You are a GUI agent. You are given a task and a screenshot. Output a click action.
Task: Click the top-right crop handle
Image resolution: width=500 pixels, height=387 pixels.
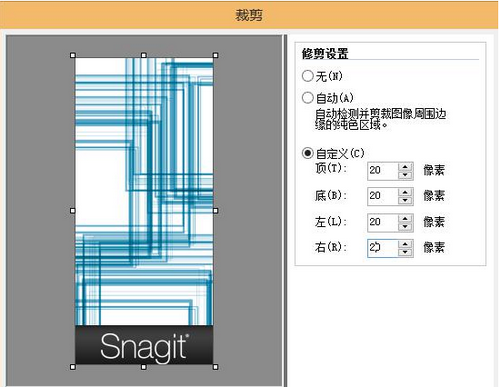click(x=215, y=55)
